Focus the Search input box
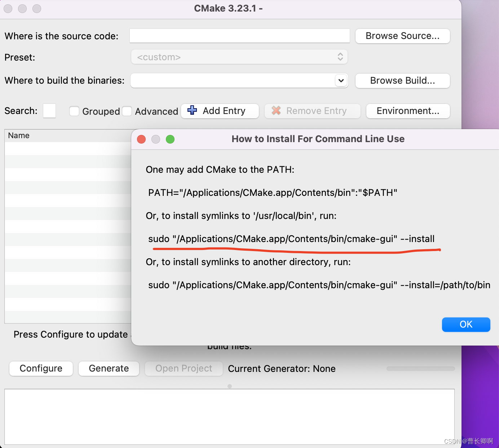499x448 pixels. 49,111
